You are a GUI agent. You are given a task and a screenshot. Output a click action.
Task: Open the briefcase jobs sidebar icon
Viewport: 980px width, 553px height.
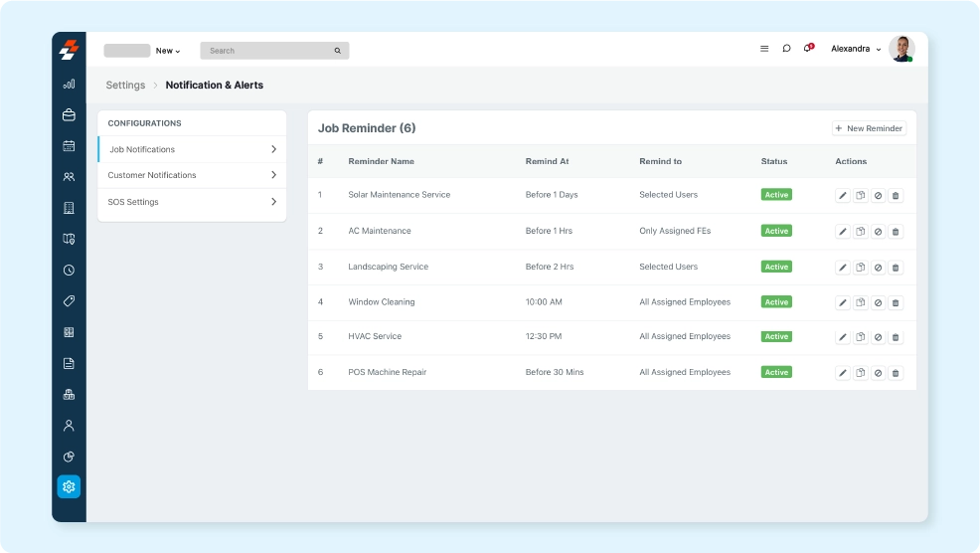click(69, 115)
